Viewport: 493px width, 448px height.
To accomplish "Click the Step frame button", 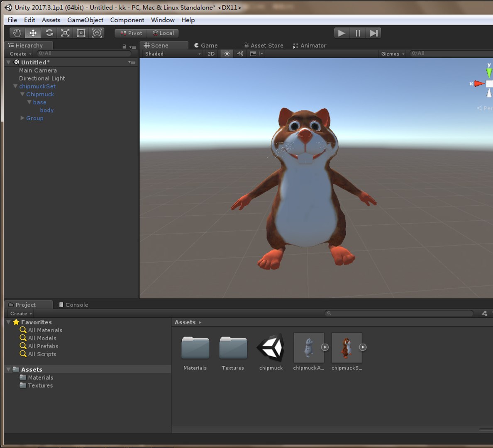I will pyautogui.click(x=374, y=33).
